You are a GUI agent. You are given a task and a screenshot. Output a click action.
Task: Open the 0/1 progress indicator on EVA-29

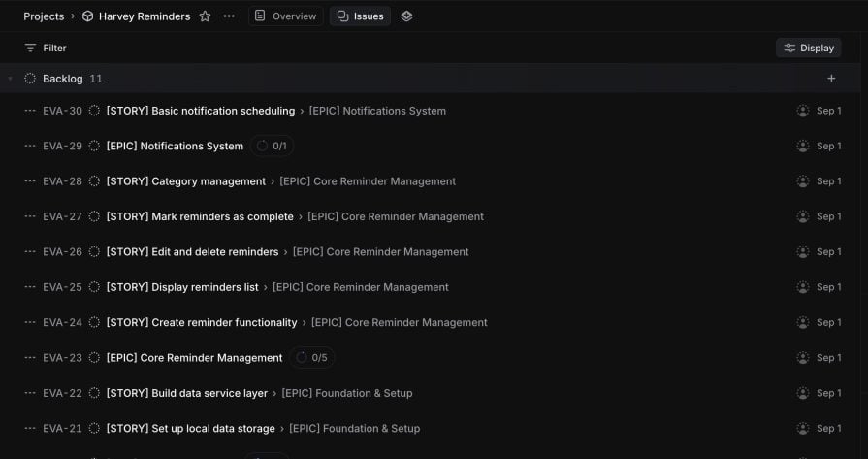[272, 147]
